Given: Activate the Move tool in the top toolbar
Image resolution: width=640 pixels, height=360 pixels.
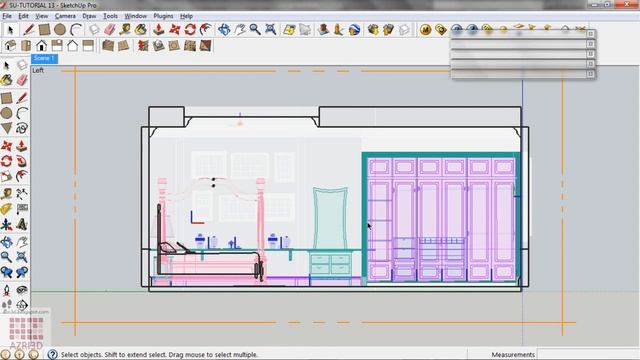Looking at the screenshot, I should tap(175, 30).
